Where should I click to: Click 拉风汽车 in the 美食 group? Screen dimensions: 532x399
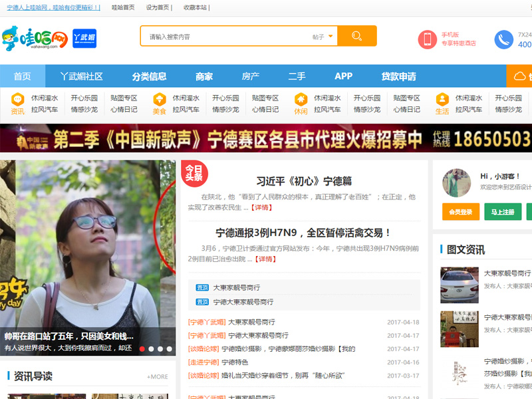click(x=186, y=110)
